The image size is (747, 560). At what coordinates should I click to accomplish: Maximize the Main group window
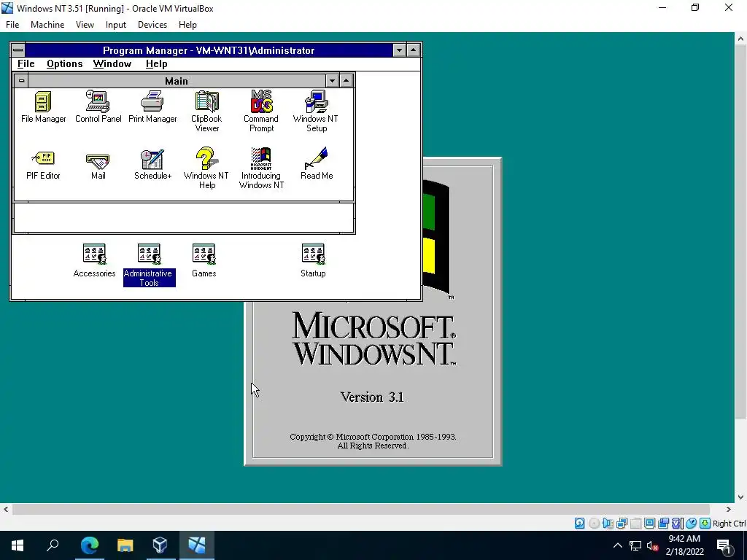pos(347,81)
